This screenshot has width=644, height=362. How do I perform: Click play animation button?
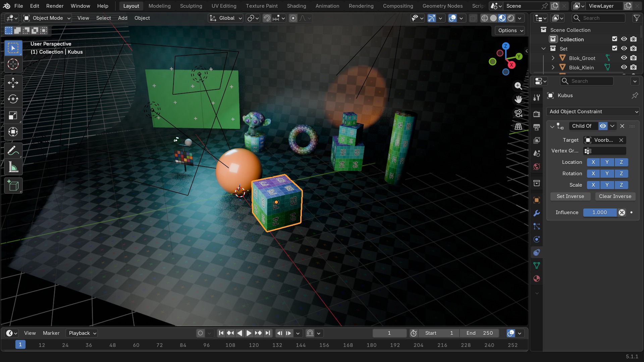[x=249, y=333]
